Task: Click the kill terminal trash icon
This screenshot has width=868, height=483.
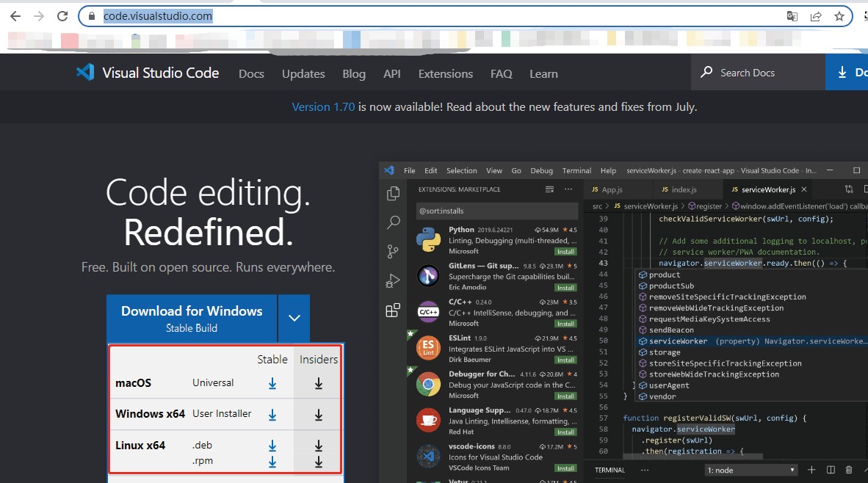Action: click(x=849, y=470)
